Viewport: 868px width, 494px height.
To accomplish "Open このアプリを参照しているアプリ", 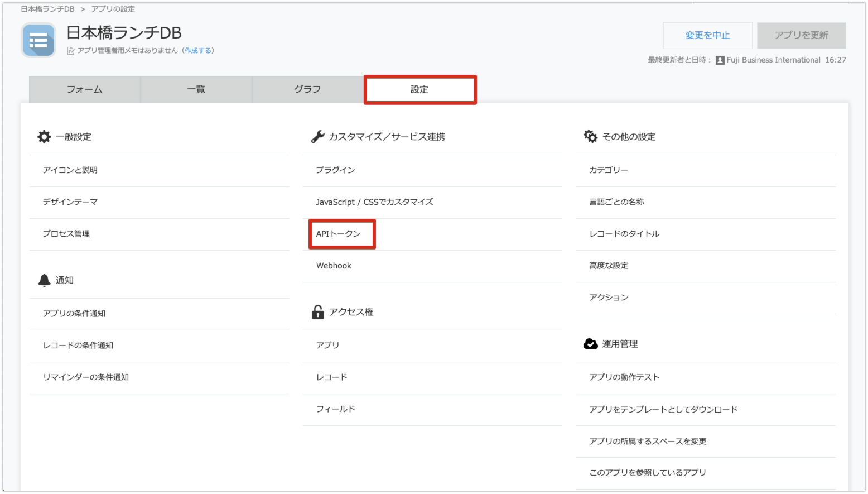I will tap(706, 473).
